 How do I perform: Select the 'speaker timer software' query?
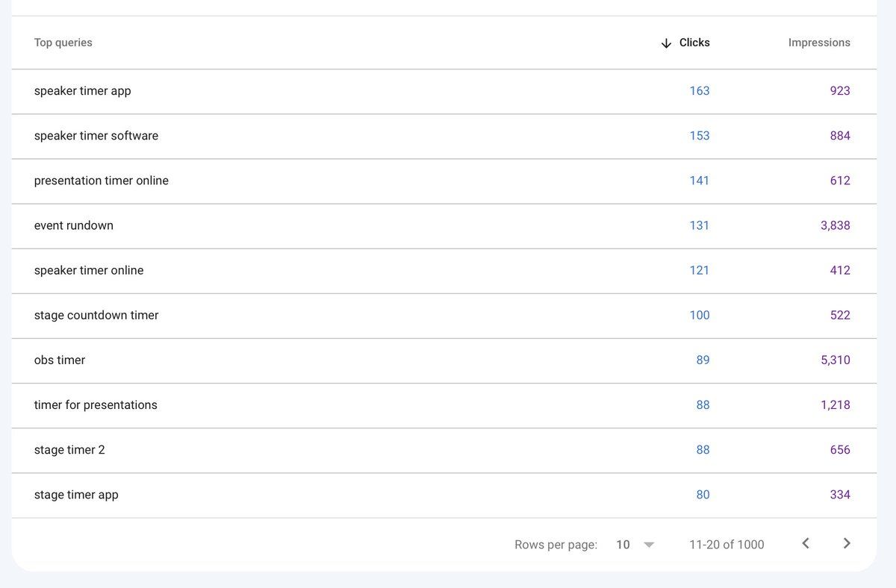click(x=96, y=136)
